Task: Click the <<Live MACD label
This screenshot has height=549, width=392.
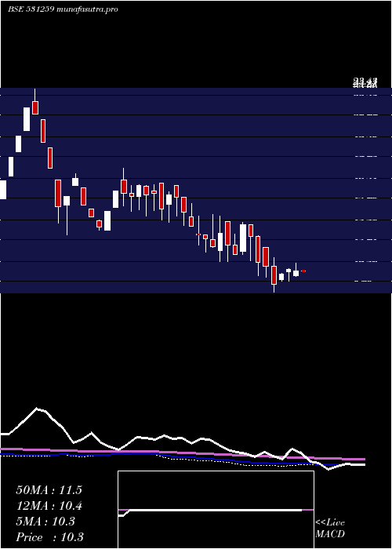Action: [330, 529]
